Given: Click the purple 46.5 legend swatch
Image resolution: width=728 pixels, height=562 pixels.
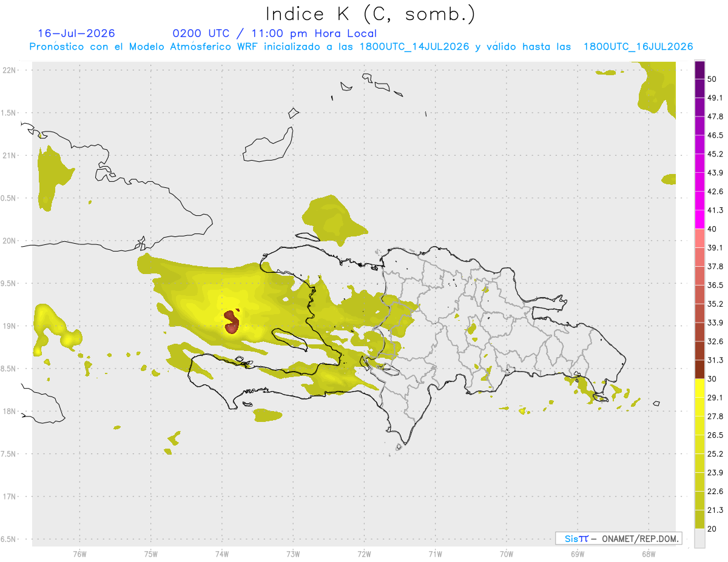Looking at the screenshot, I should pyautogui.click(x=700, y=126).
